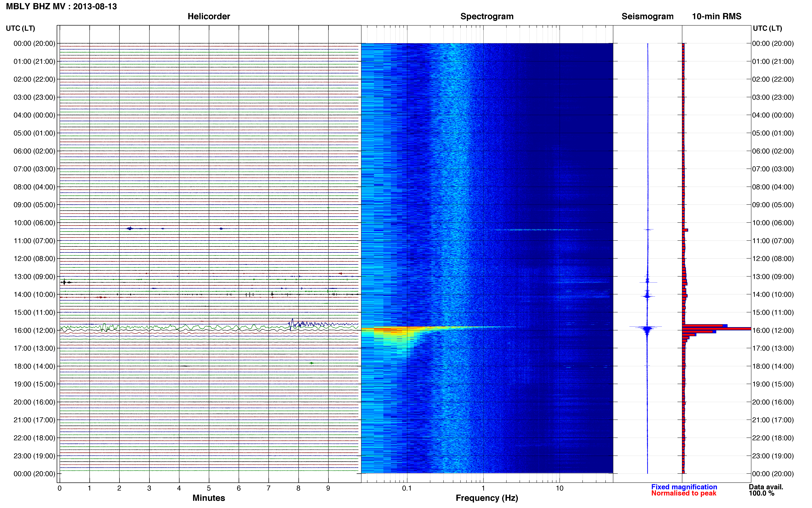Click the Fixed magnification legend text
Screen dimensions: 812x508
click(684, 487)
